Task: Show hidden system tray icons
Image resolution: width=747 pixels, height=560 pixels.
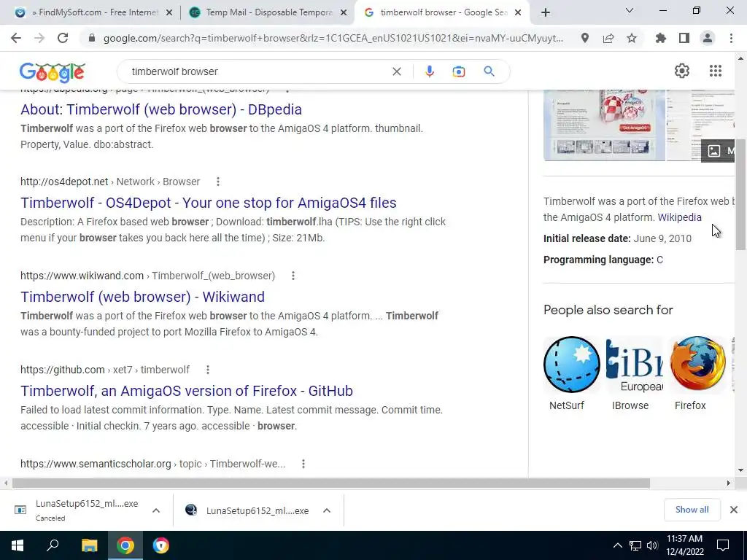Action: point(617,545)
